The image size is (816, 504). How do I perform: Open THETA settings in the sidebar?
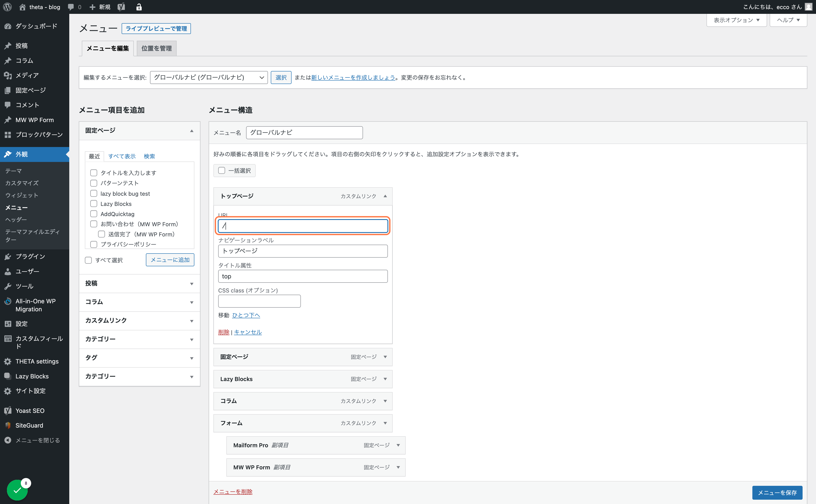(35, 361)
